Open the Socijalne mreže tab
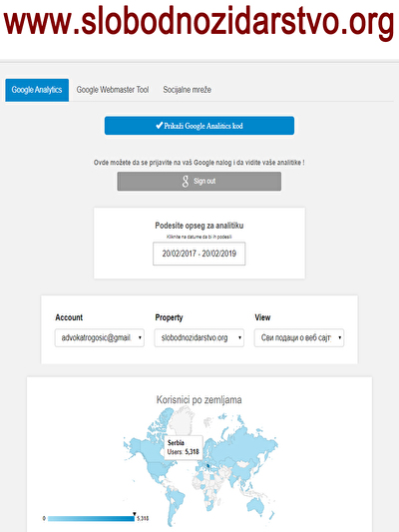 click(188, 90)
